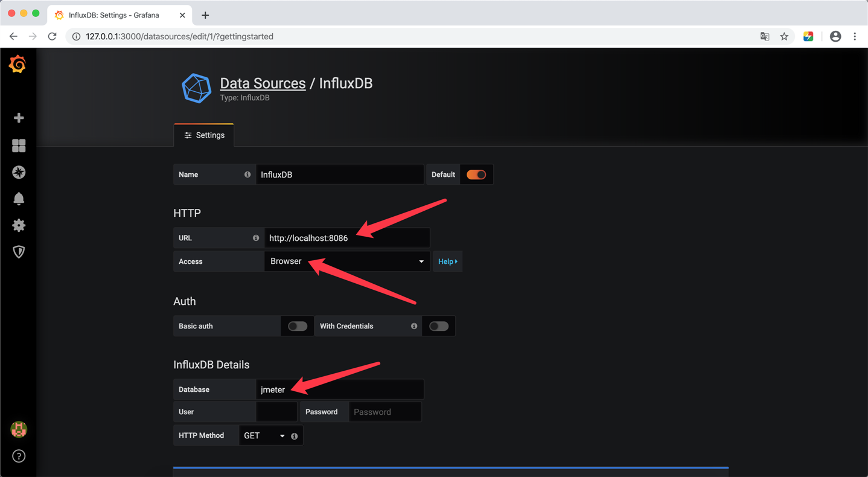Viewport: 868px width, 477px height.
Task: Open the HTTP Method GET dropdown
Action: pos(264,435)
